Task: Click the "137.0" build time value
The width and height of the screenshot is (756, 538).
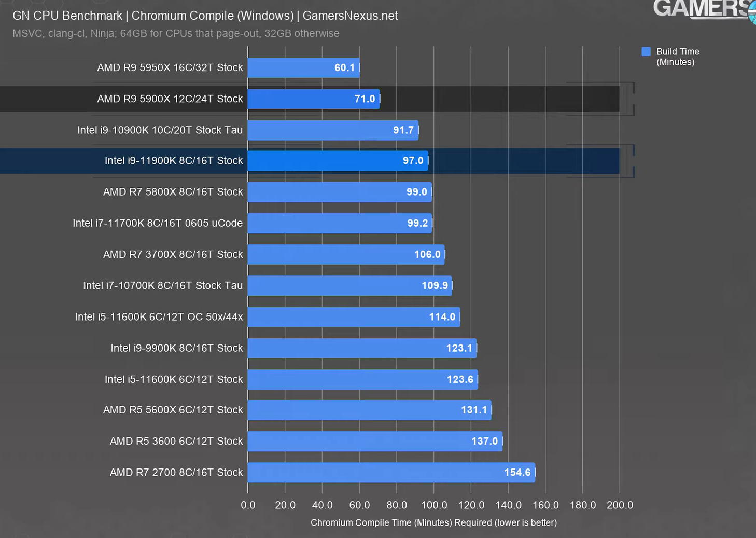Action: point(484,441)
